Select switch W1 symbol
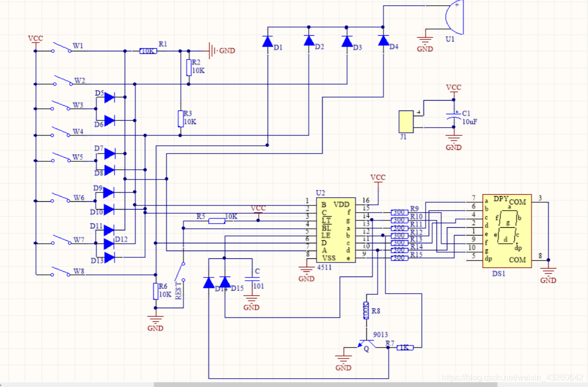The image size is (588, 387). [62, 48]
